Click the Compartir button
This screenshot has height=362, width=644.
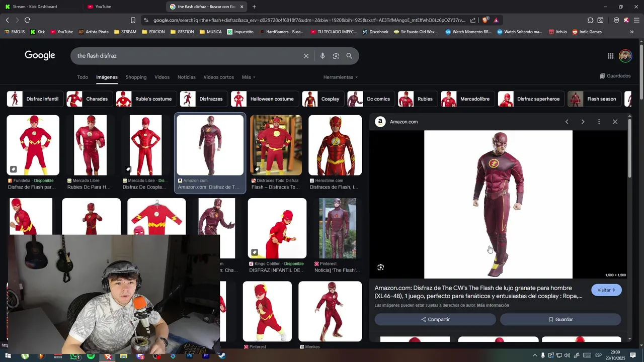tap(435, 319)
